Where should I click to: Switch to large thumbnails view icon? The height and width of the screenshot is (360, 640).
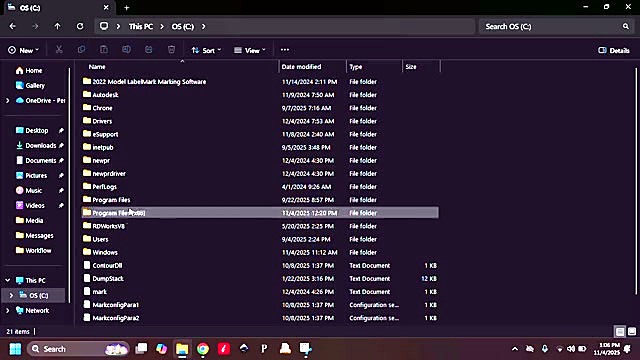pyautogui.click(x=632, y=331)
